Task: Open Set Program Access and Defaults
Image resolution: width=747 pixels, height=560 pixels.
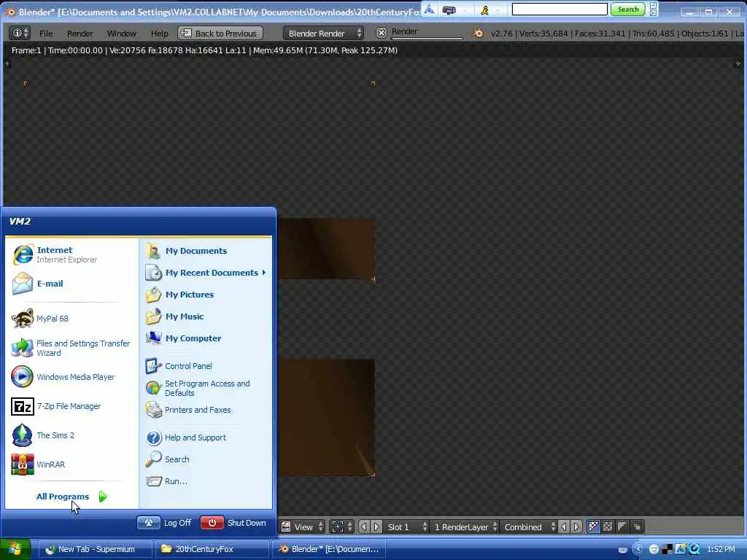Action: coord(206,388)
